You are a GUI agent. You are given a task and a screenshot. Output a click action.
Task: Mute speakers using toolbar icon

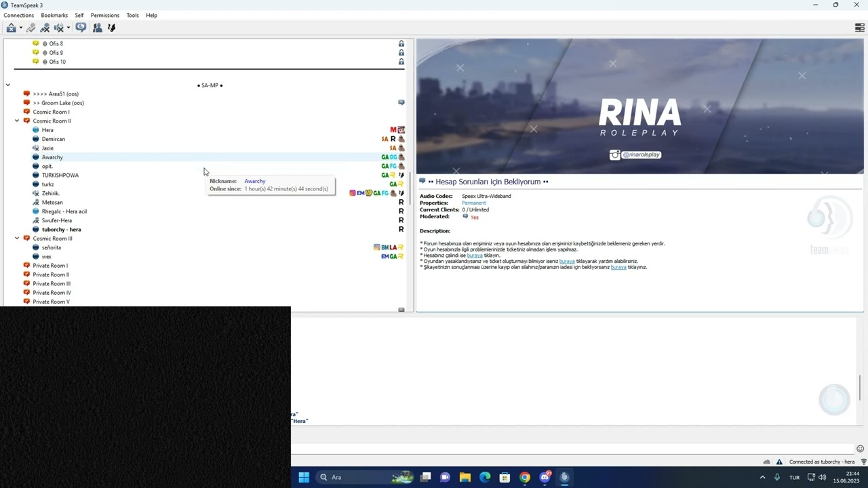58,28
